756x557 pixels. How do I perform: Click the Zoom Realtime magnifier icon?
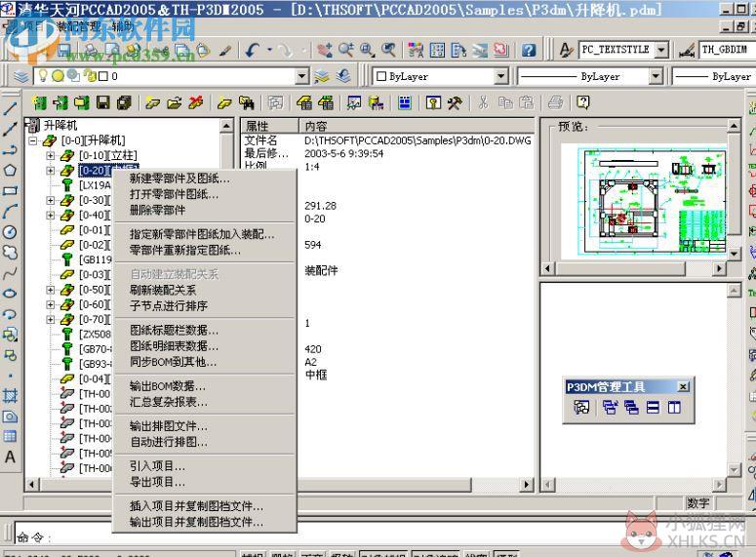click(345, 50)
